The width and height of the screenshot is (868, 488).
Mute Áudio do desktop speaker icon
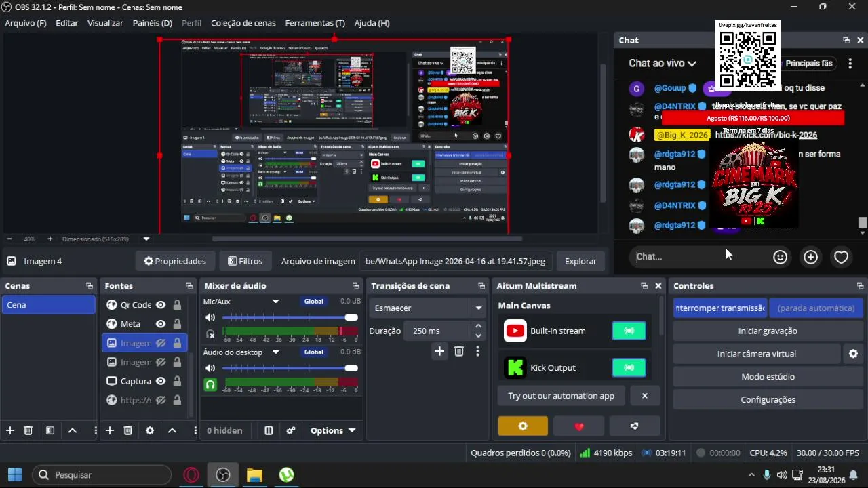(210, 368)
